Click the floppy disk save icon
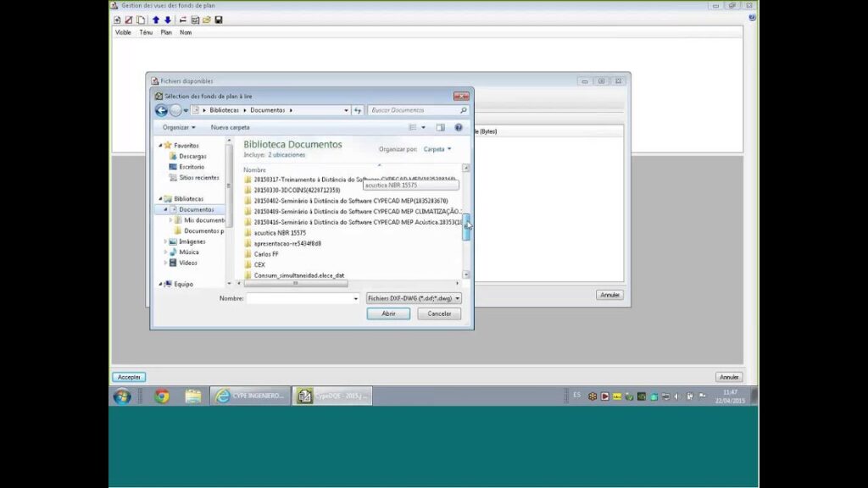This screenshot has width=868, height=488. tap(219, 19)
